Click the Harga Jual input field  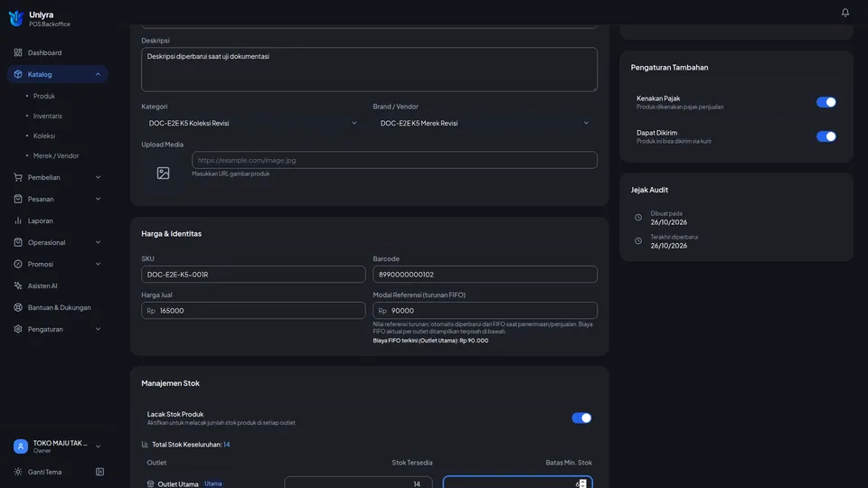[253, 310]
